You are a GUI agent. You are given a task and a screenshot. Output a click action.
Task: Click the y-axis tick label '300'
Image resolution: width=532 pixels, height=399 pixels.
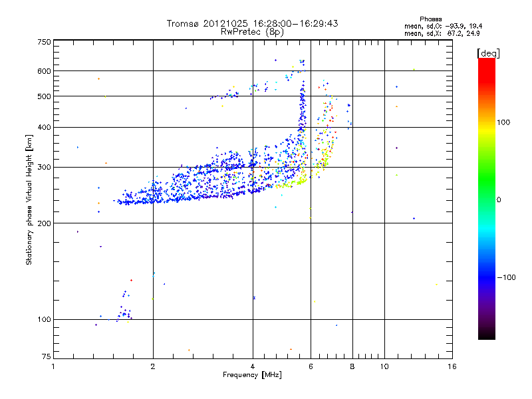44,167
